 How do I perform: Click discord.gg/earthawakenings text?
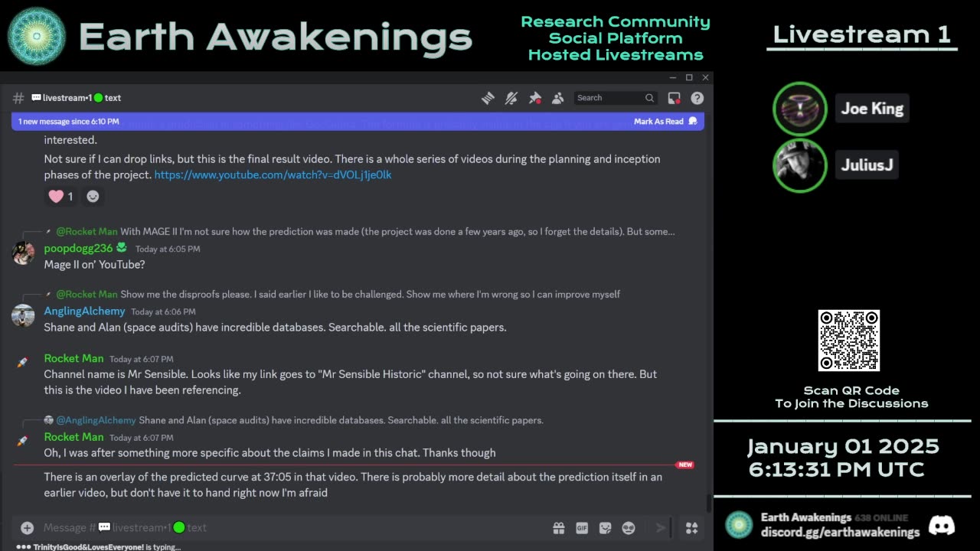click(x=840, y=532)
